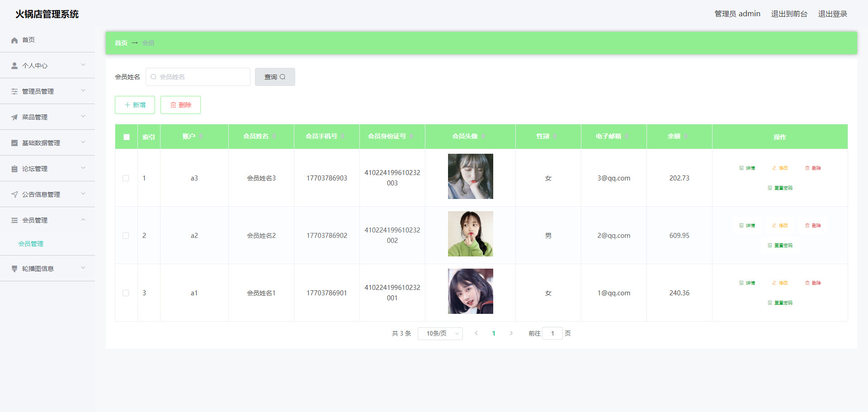The height and width of the screenshot is (412, 868).
Task: Click the 火锅店管理系统 title
Action: click(x=47, y=14)
